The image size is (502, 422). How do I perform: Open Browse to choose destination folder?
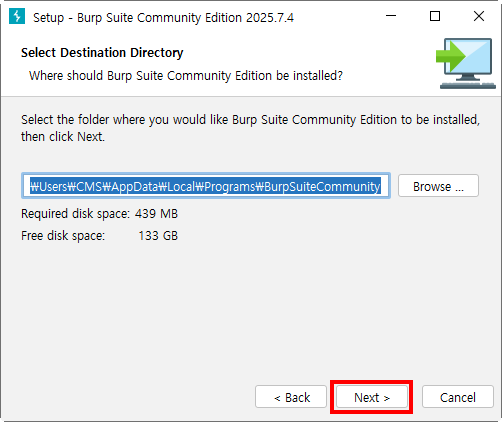438,186
